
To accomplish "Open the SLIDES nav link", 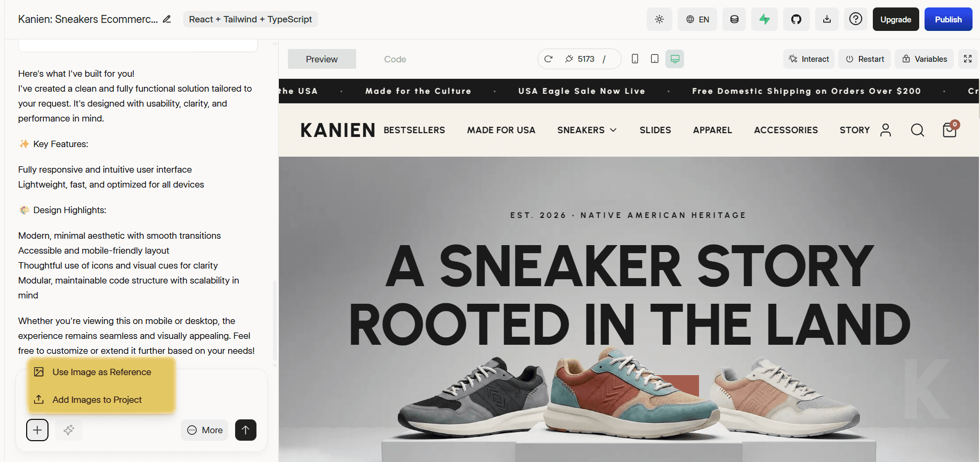I will [x=655, y=130].
